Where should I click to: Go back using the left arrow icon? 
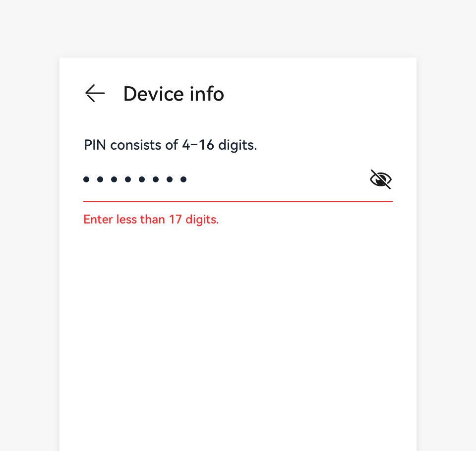95,93
